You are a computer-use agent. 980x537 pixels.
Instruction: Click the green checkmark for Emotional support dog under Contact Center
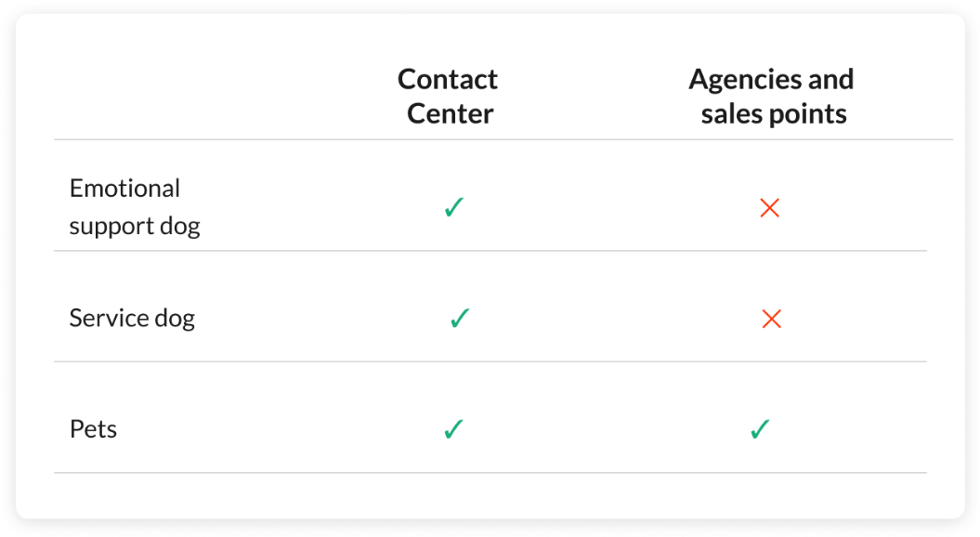click(x=453, y=207)
